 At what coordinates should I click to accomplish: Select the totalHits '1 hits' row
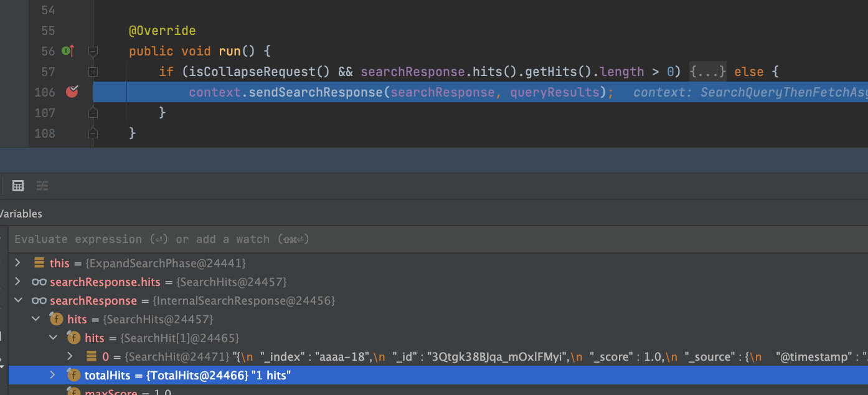tap(438, 375)
